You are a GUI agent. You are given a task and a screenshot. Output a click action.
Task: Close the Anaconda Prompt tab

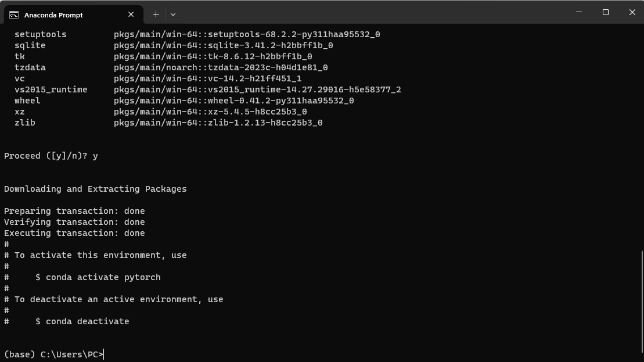[131, 15]
